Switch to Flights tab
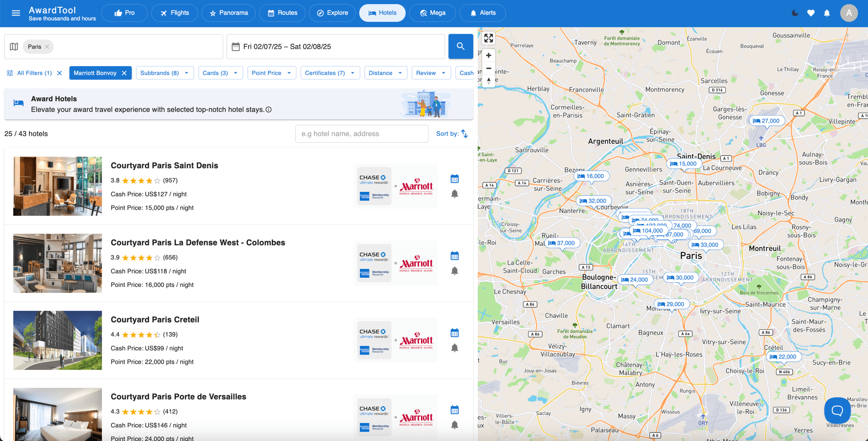Image resolution: width=868 pixels, height=441 pixels. coord(175,13)
